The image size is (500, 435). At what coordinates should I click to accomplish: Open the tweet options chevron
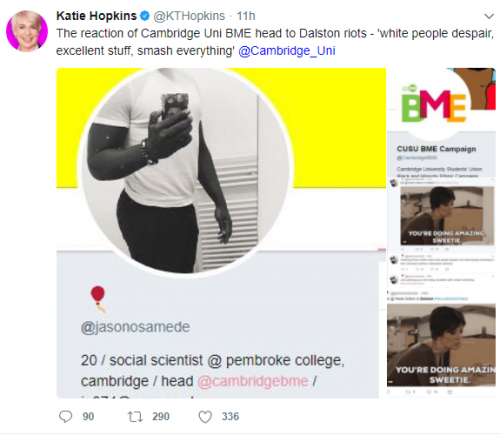(x=489, y=16)
